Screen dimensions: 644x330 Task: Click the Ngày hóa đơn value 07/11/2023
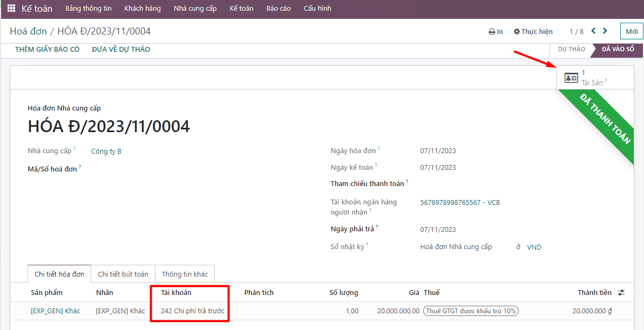[x=438, y=151]
